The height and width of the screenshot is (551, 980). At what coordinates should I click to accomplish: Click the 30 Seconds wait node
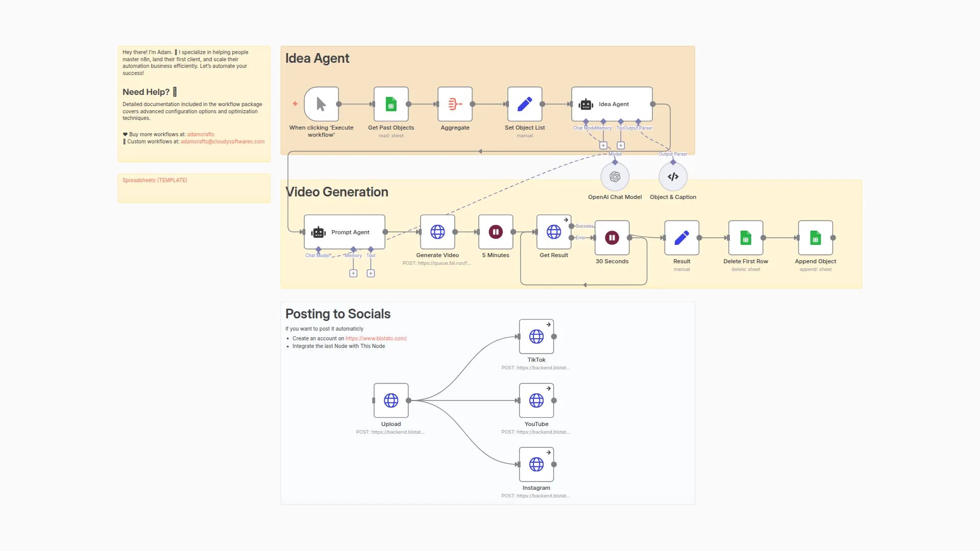(611, 238)
